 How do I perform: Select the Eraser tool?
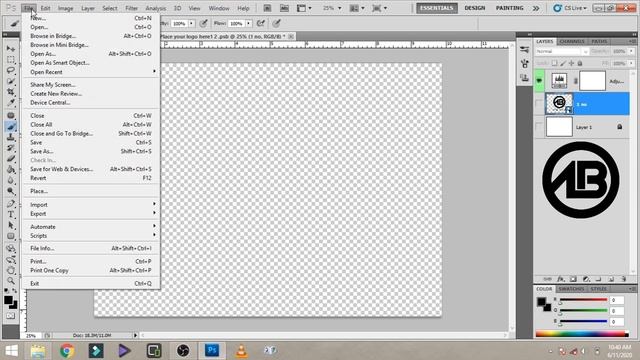point(11,159)
